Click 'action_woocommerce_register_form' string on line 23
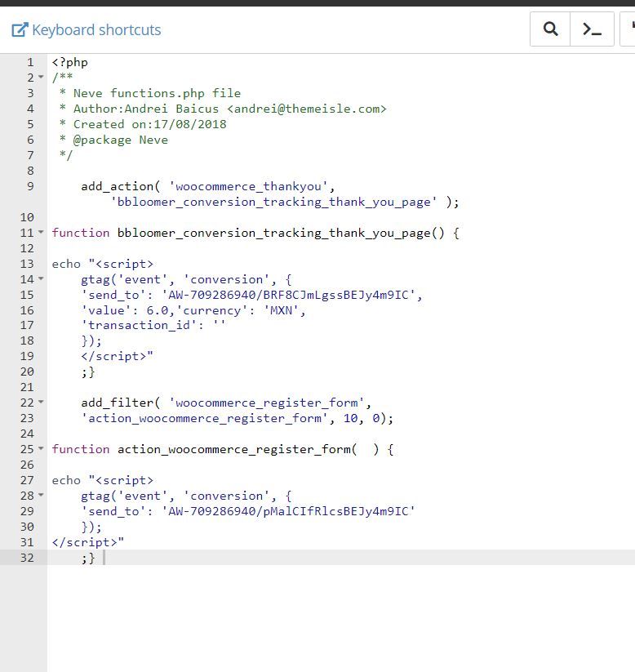The width and height of the screenshot is (635, 672). 204,418
